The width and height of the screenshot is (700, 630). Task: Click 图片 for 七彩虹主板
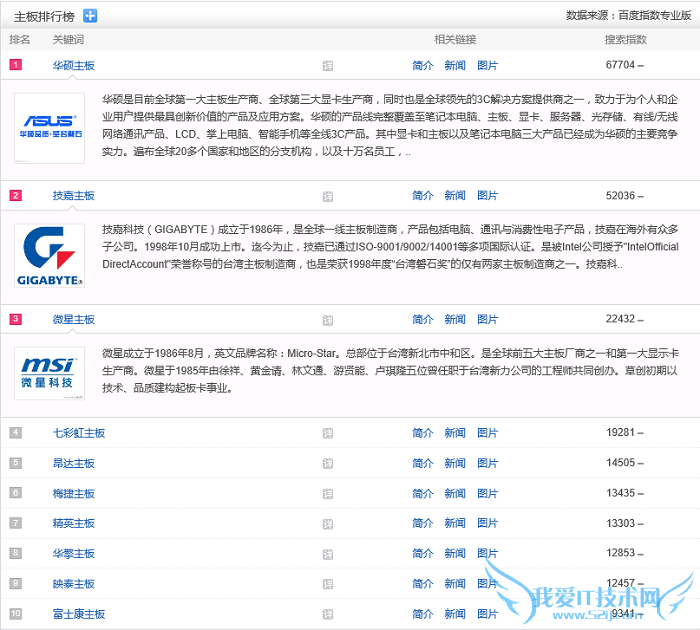[487, 433]
